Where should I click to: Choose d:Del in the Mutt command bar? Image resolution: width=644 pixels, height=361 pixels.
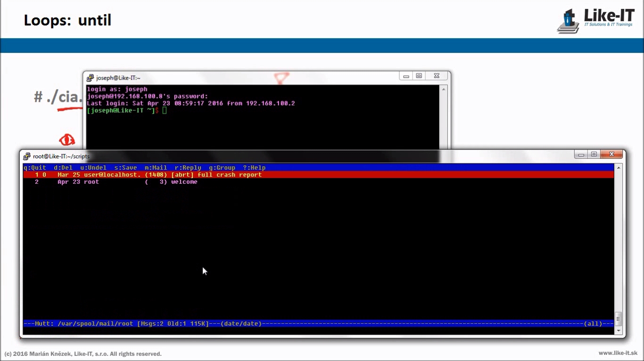[x=63, y=168]
